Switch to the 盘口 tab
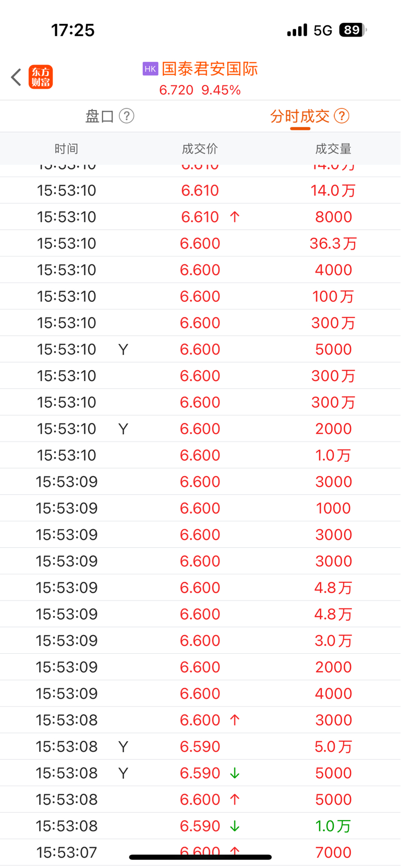 click(x=100, y=116)
